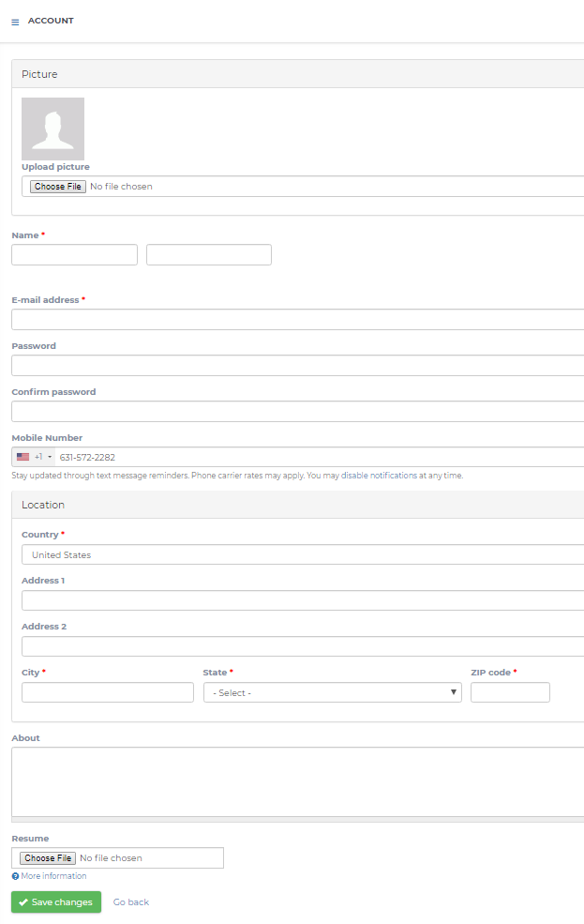The height and width of the screenshot is (924, 584).
Task: Click the ZIP code field
Action: (x=510, y=691)
